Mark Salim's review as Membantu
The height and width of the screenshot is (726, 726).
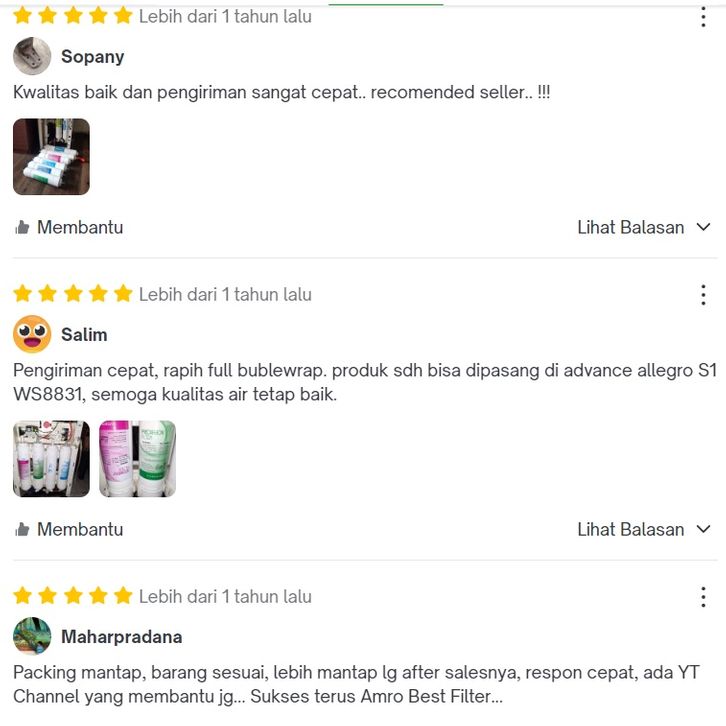click(x=69, y=529)
